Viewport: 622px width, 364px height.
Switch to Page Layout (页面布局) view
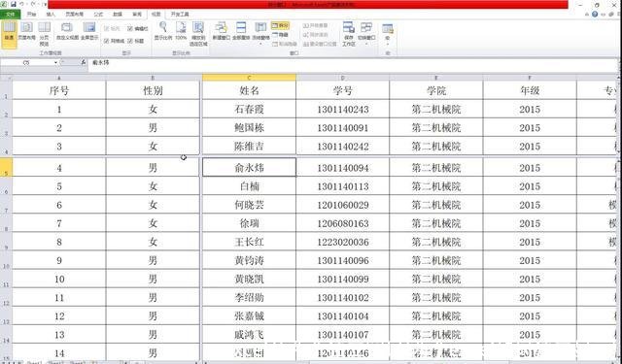(x=26, y=32)
